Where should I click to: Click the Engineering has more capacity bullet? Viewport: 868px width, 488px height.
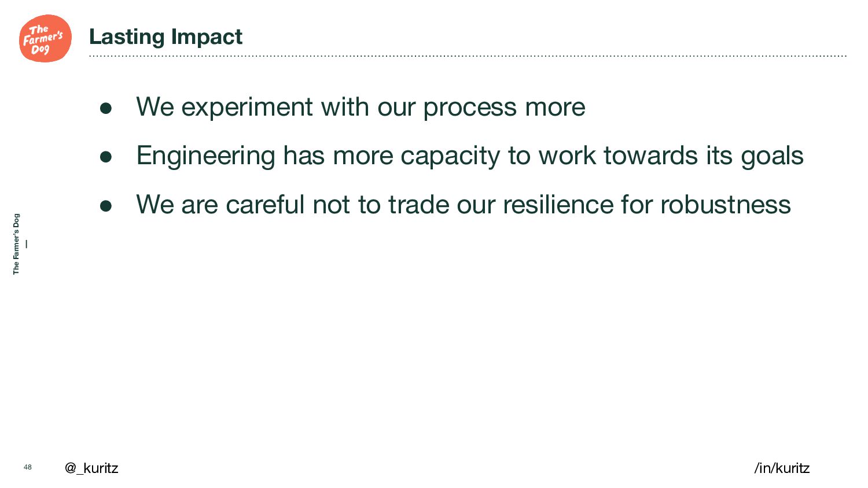coord(469,156)
